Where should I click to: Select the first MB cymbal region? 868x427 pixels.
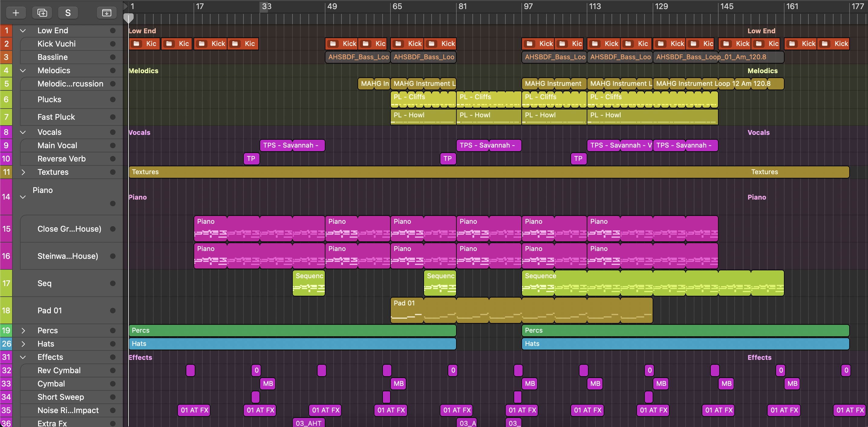click(x=268, y=383)
